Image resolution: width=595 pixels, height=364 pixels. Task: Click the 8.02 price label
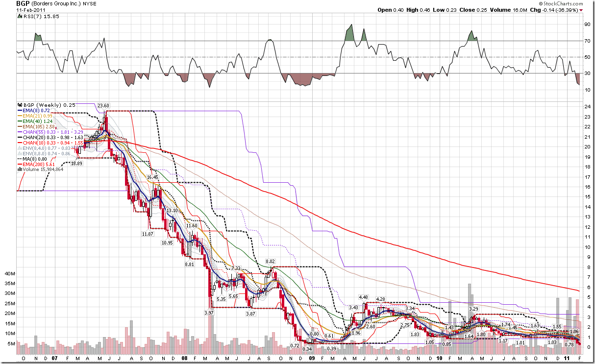(271, 262)
